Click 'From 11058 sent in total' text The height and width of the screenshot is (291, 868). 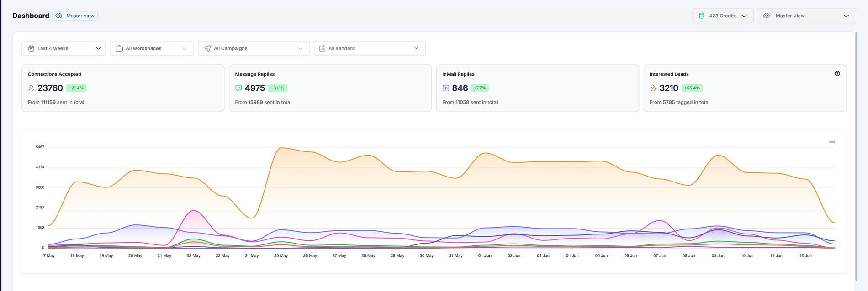pos(470,102)
